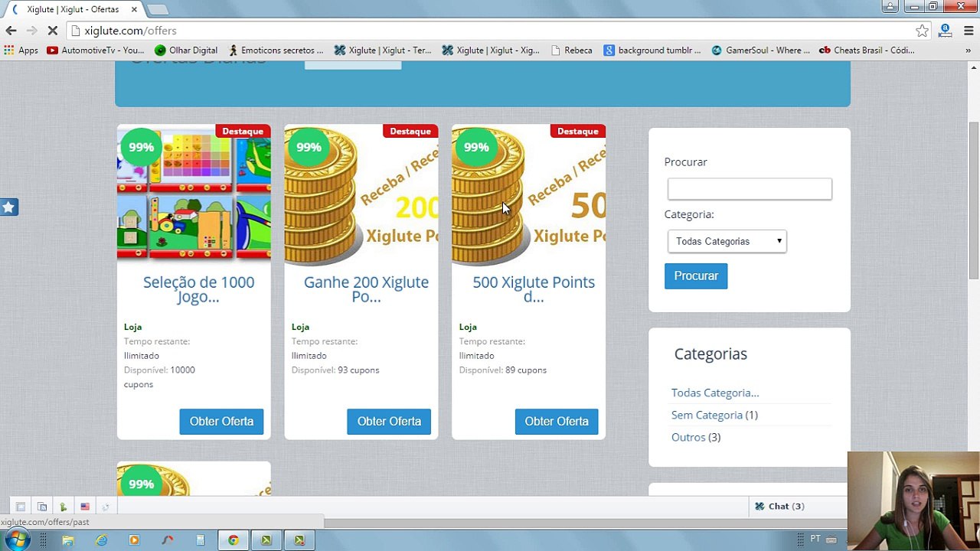Close the Xiglute Ofertas tab
The height and width of the screenshot is (551, 980).
[135, 9]
